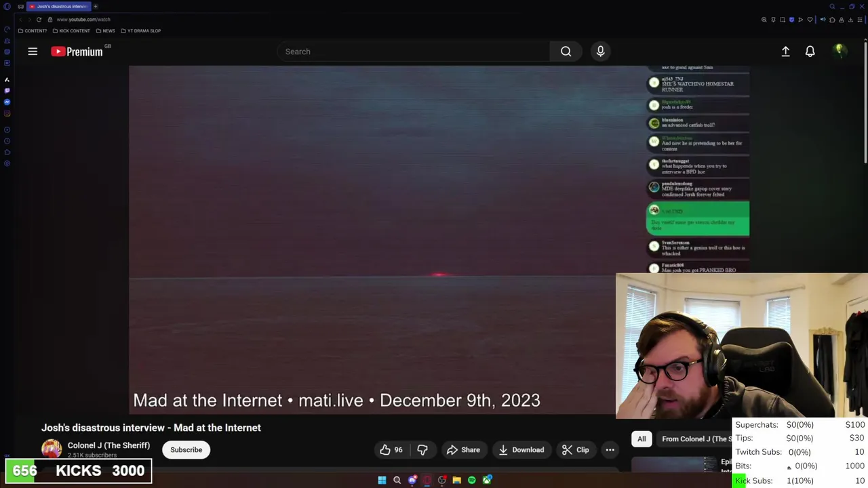
Task: Start voice search with microphone icon
Action: tap(600, 52)
